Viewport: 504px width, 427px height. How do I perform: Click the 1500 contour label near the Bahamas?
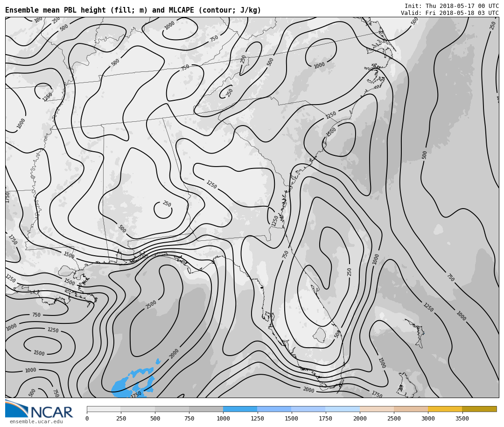point(382,363)
